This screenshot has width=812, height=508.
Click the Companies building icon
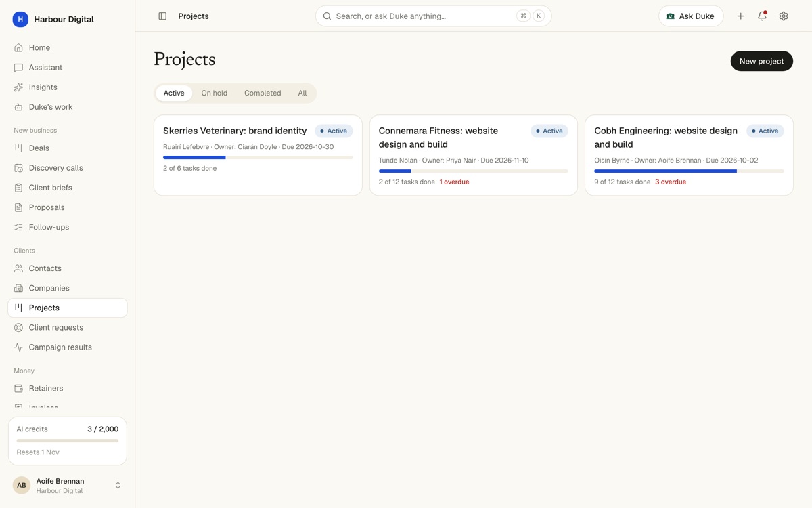tap(18, 288)
